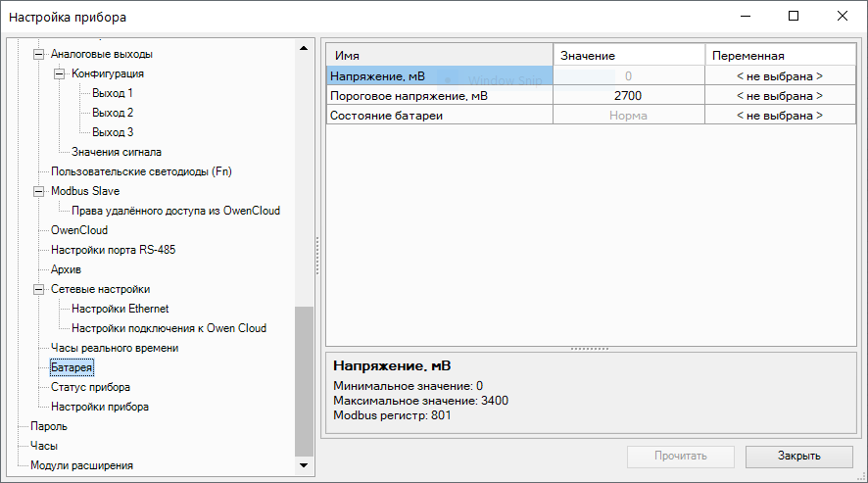Click the horizontal splitter above the description panel
868x483 pixels.
pos(589,348)
